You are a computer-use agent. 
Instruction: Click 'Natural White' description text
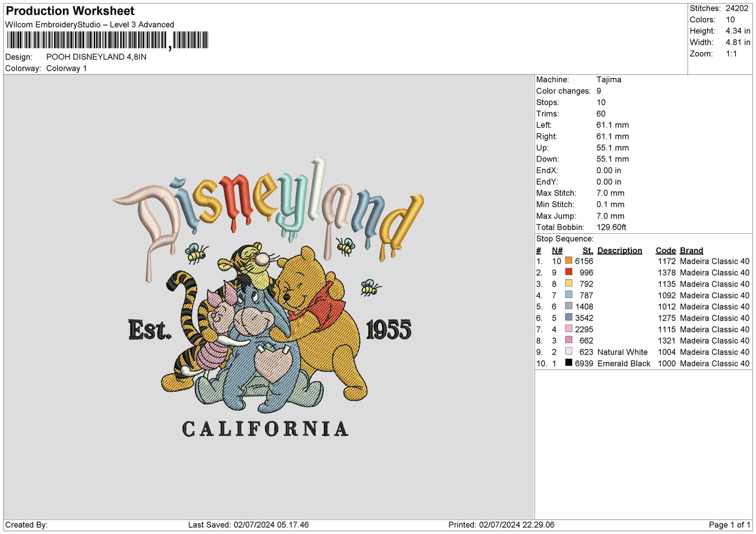tap(622, 353)
